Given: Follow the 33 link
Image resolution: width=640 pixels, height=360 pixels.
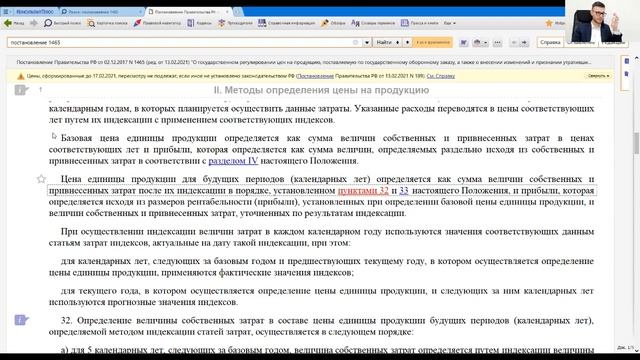Looking at the screenshot, I should click(404, 191).
